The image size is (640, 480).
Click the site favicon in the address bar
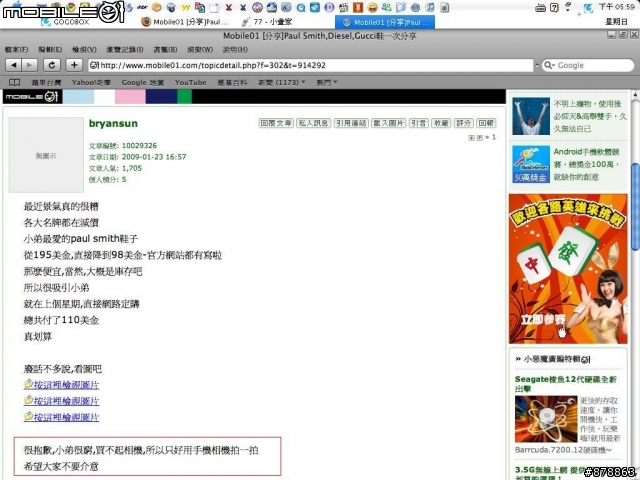(94, 65)
